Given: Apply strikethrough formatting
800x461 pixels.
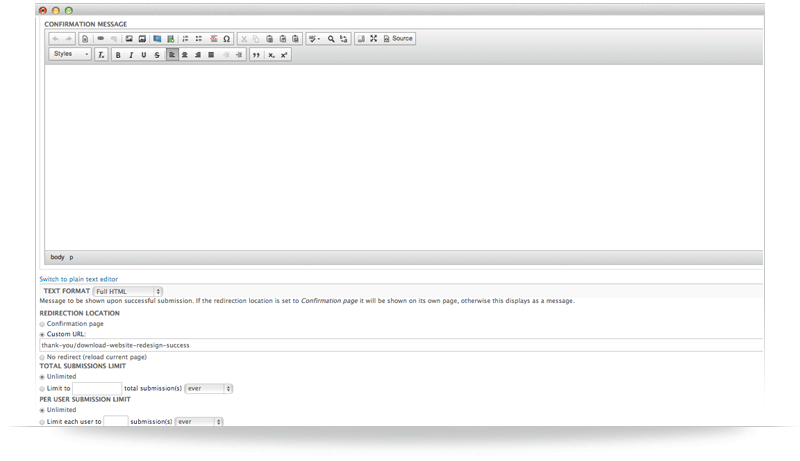Looking at the screenshot, I should pos(157,55).
